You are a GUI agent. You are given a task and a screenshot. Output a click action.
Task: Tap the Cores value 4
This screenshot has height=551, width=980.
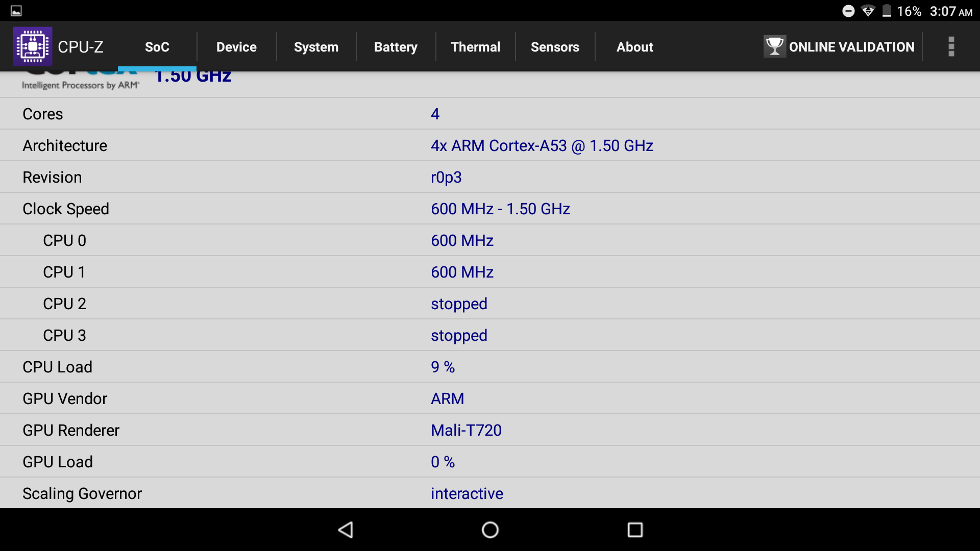tap(435, 114)
